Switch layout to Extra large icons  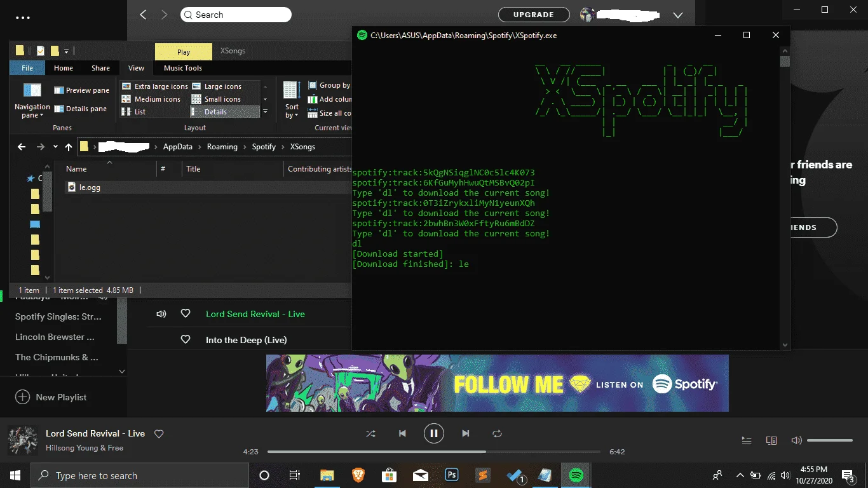(154, 86)
